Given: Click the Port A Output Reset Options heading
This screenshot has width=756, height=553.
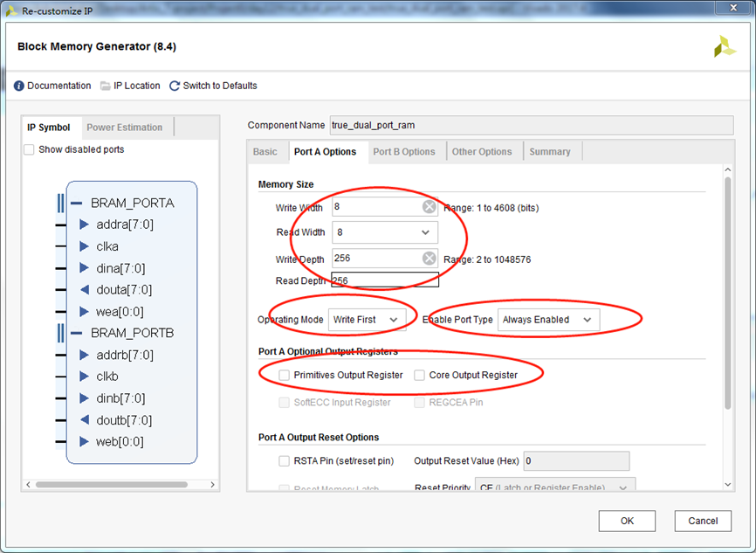Looking at the screenshot, I should [319, 437].
